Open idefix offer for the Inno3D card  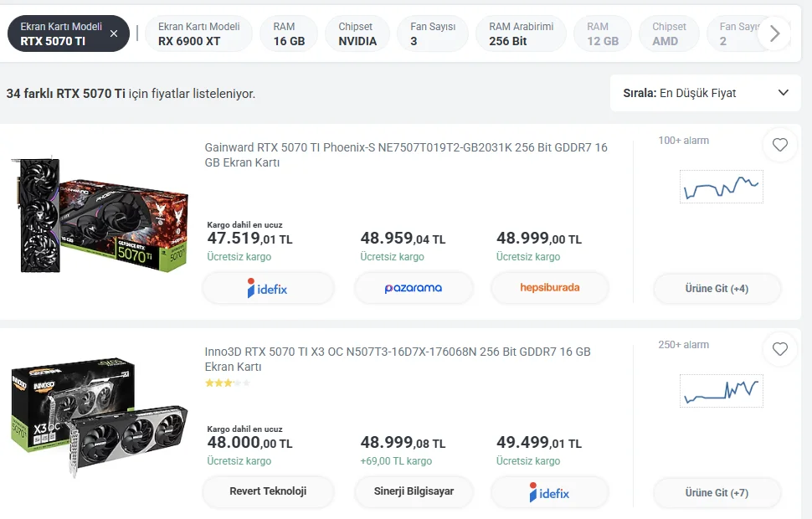point(550,492)
